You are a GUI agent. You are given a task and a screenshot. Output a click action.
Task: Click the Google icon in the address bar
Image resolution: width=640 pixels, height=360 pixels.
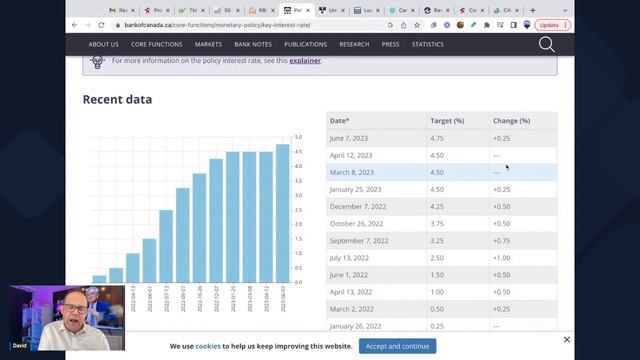tap(390, 25)
